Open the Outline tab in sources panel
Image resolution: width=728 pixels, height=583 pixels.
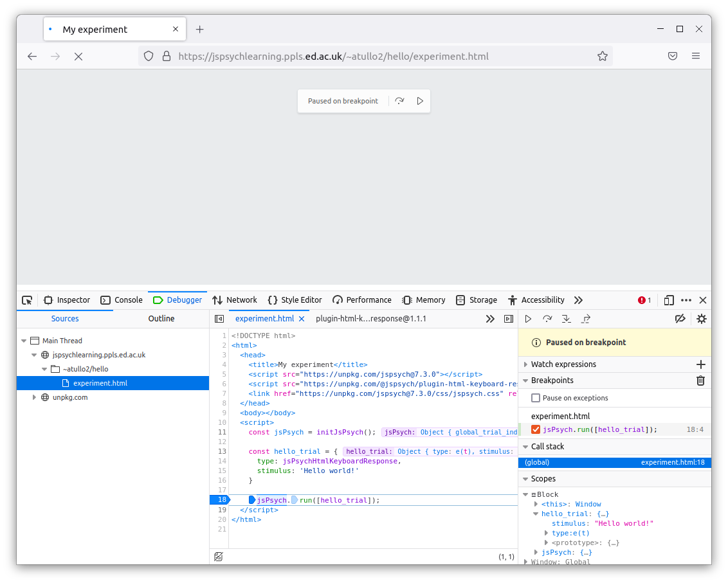(161, 319)
